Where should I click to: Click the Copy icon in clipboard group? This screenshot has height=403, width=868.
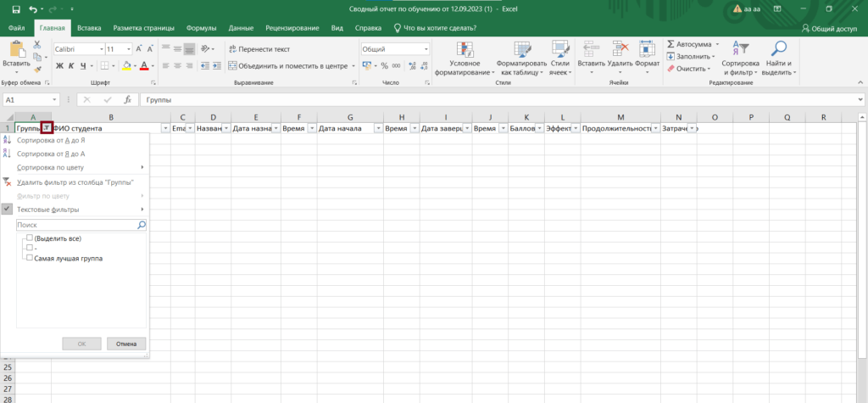tap(36, 57)
